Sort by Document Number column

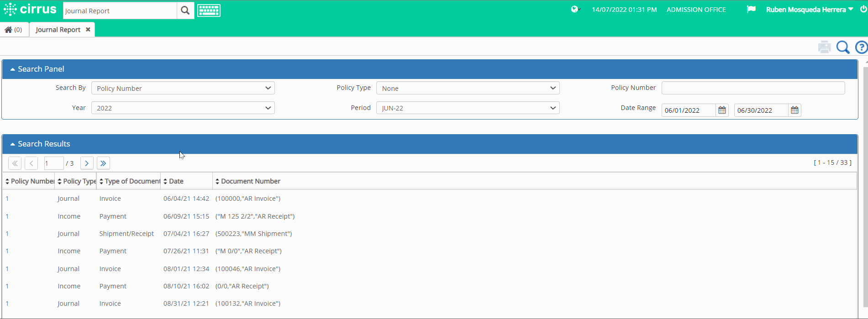click(x=248, y=181)
